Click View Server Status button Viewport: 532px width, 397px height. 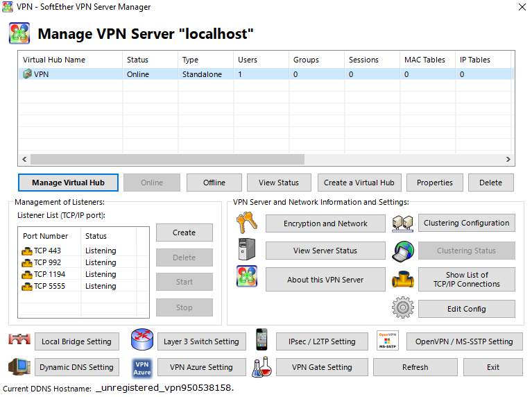coord(325,251)
